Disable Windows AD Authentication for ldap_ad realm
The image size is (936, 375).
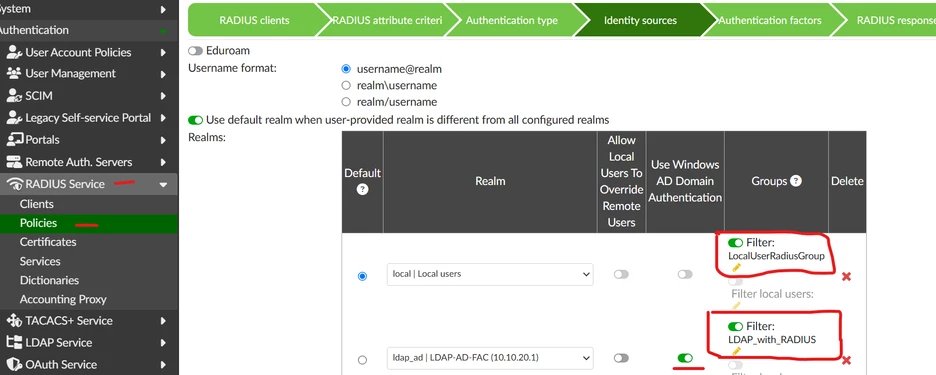(685, 358)
